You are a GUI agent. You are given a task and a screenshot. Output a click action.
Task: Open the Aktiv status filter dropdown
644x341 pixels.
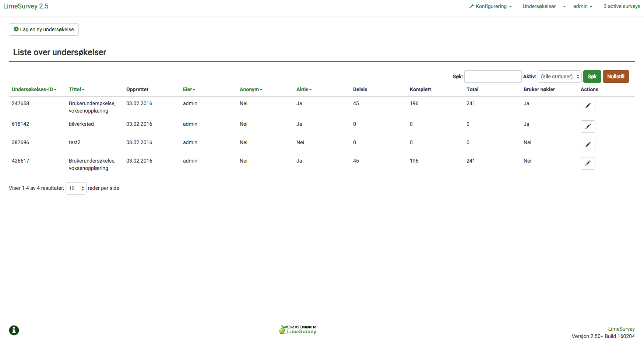tap(559, 77)
